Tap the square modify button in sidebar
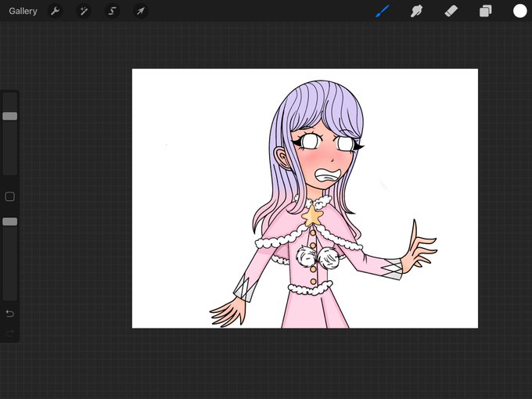532x399 pixels. tap(10, 196)
